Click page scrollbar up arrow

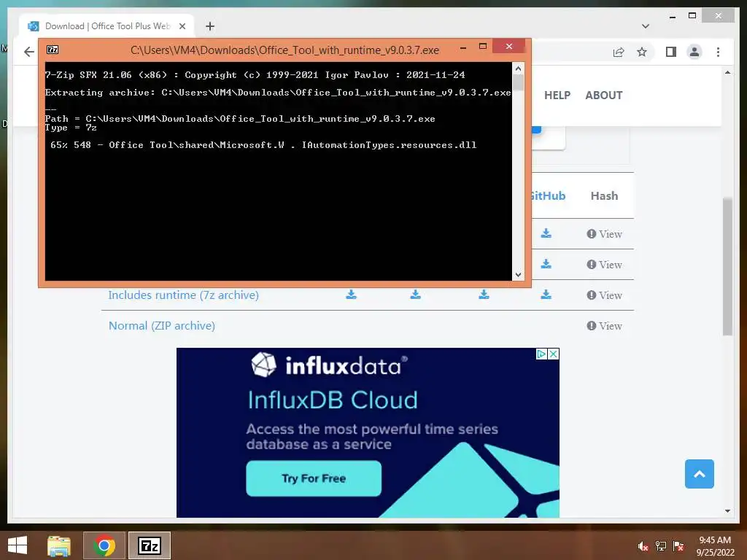click(x=727, y=73)
